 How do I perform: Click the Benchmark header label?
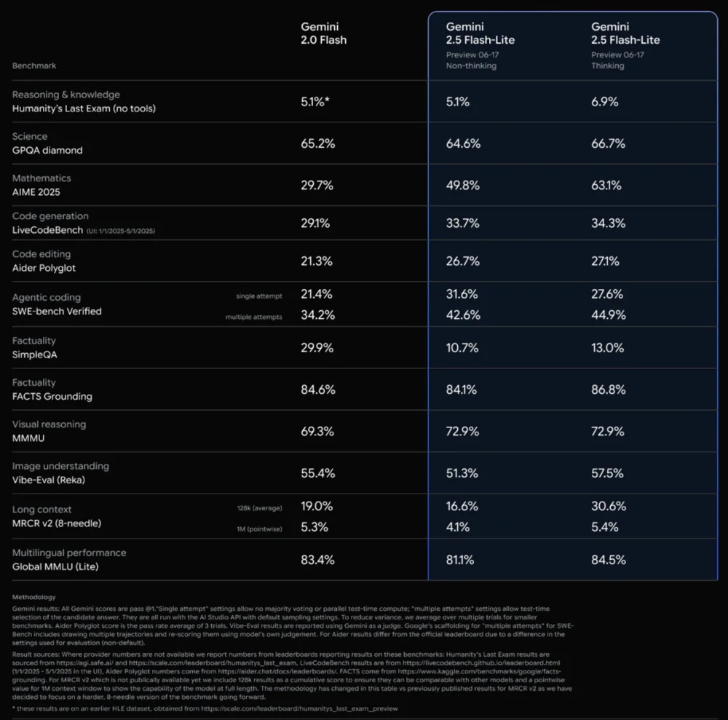point(34,66)
